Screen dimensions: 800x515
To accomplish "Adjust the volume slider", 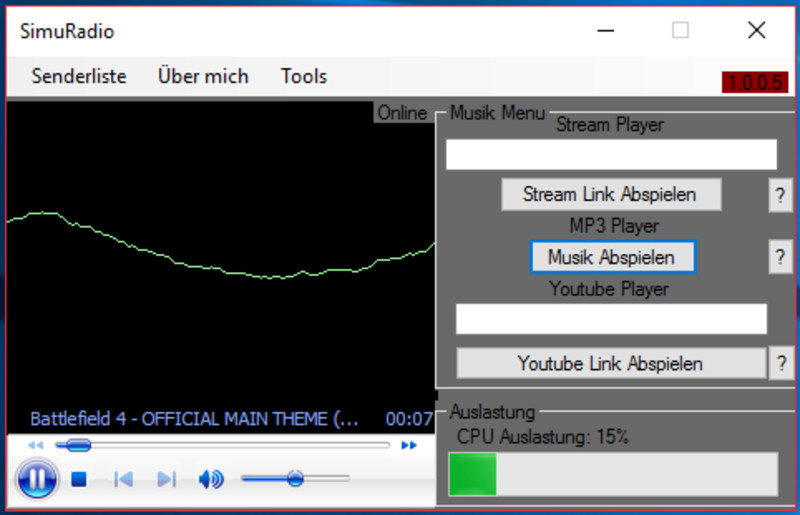I will pos(294,479).
